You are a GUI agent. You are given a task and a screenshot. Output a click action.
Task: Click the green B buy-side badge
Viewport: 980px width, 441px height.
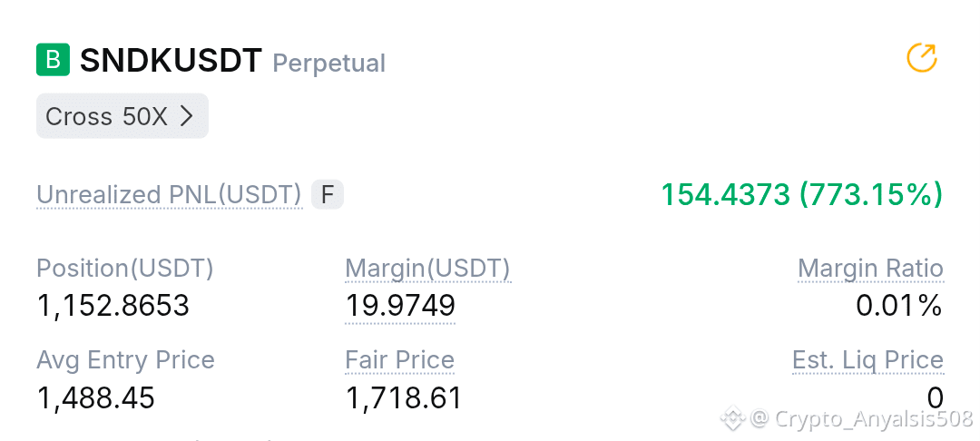tap(54, 61)
